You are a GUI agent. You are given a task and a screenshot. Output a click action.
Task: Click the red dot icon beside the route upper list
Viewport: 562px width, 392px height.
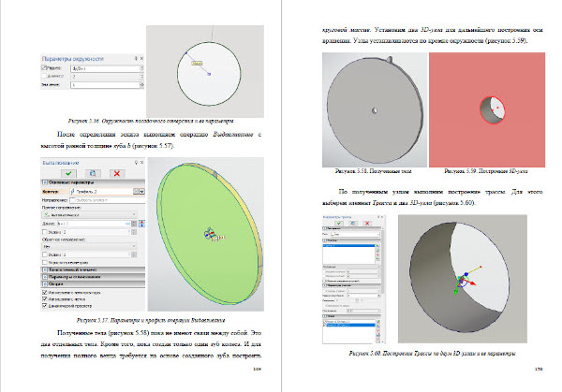377,254
